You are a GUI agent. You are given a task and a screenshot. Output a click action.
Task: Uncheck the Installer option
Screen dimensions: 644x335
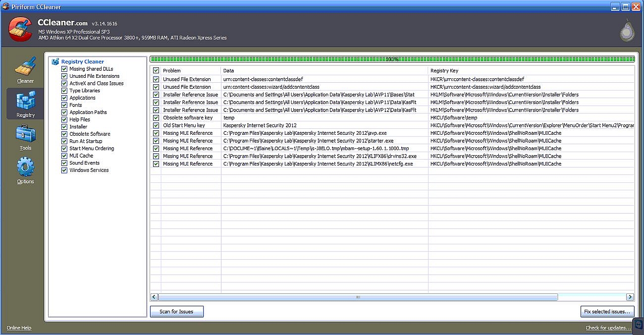coord(64,127)
